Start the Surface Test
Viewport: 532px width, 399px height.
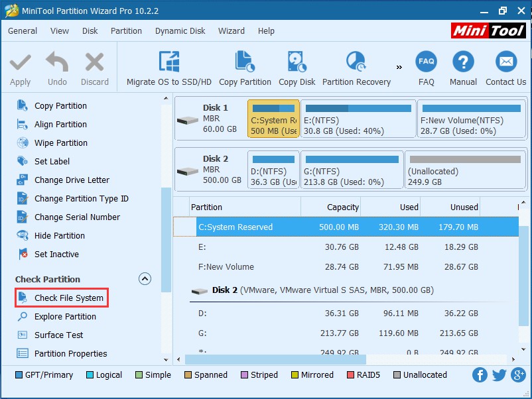(58, 335)
